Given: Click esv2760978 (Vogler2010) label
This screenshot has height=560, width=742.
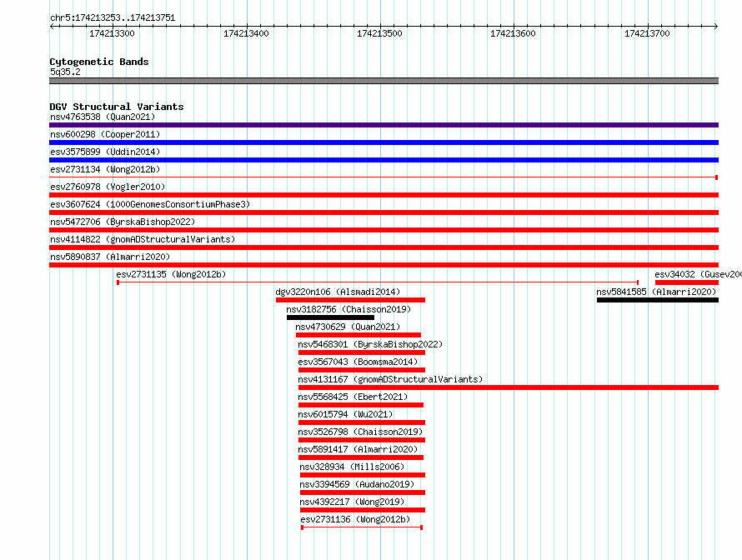Looking at the screenshot, I should tap(108, 187).
